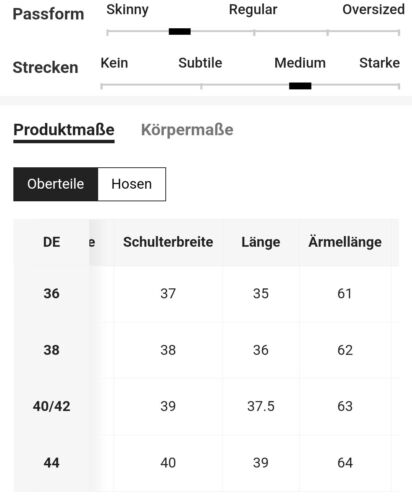Click the Skinny label on Passform scale
The height and width of the screenshot is (500, 412).
point(127,10)
